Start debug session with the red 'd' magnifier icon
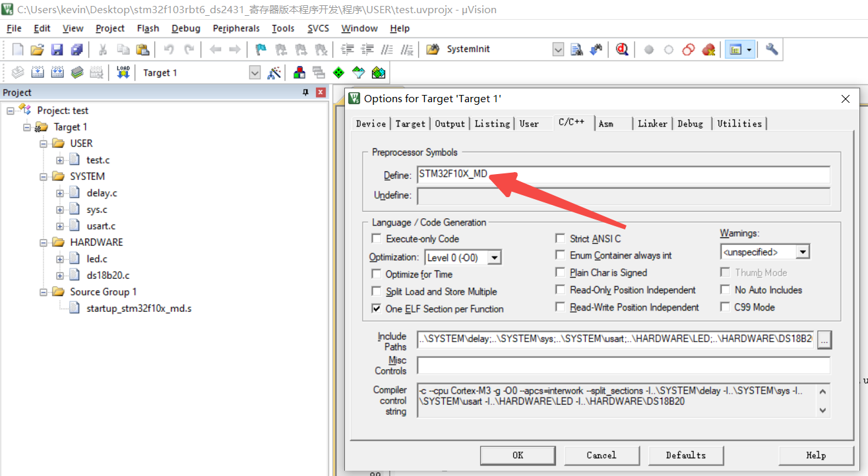868x476 pixels. [621, 49]
